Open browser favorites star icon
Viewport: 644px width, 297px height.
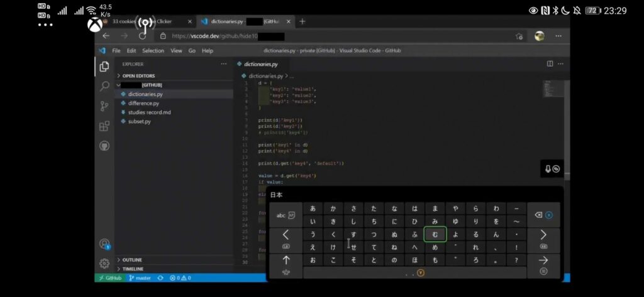pos(519,36)
